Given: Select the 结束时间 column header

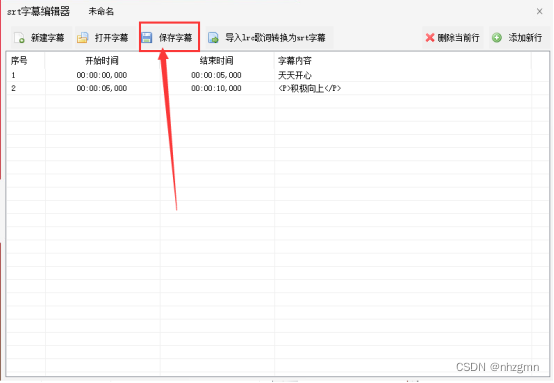Looking at the screenshot, I should pos(216,61).
